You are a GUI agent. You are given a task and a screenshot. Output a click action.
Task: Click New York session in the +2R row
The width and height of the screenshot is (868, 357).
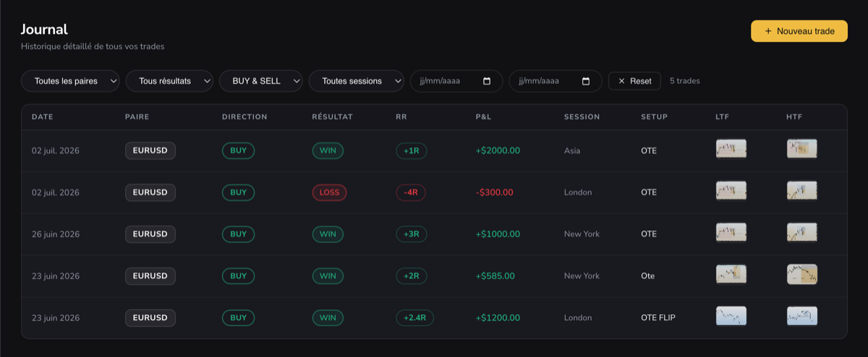(x=582, y=276)
